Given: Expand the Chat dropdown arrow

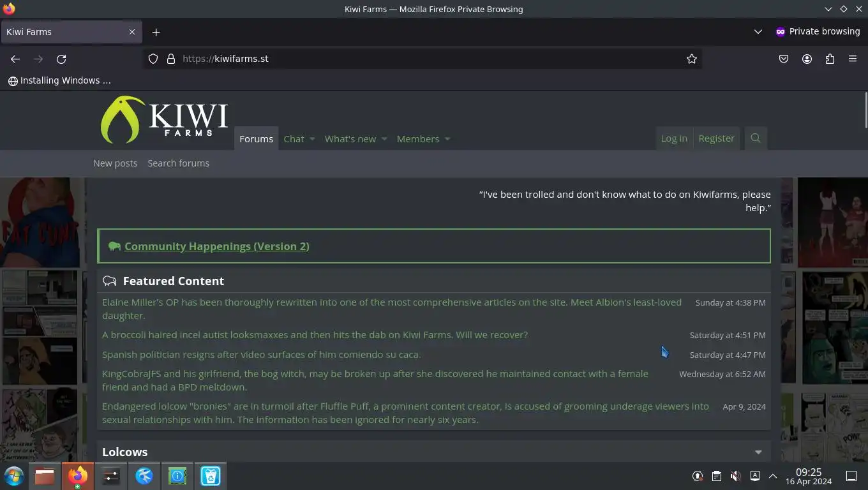Looking at the screenshot, I should (312, 139).
